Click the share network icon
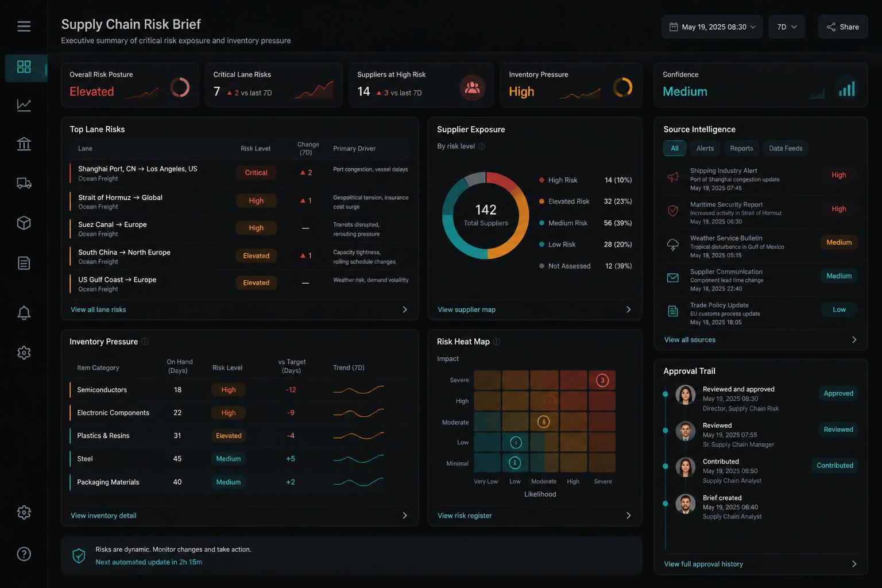Viewport: 882px width, 588px height. click(x=831, y=27)
